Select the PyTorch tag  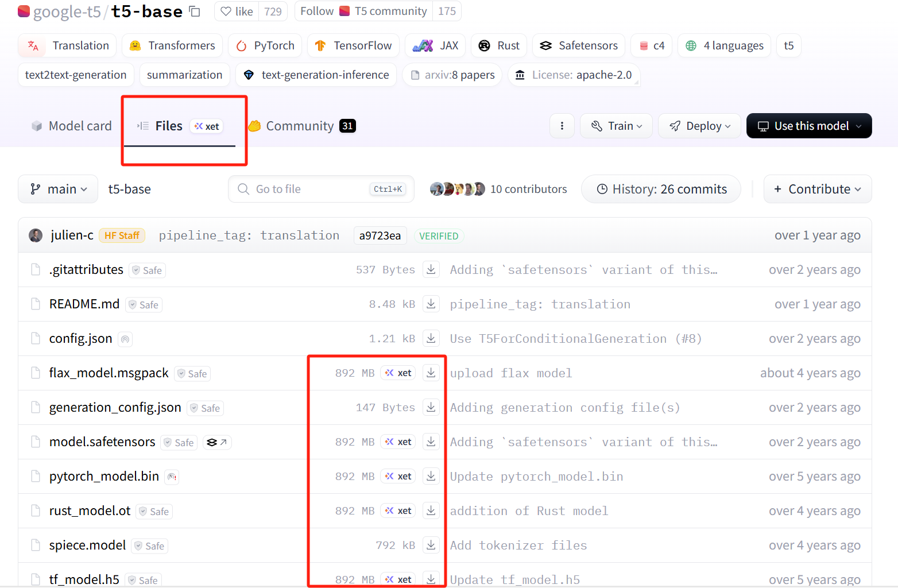[265, 45]
